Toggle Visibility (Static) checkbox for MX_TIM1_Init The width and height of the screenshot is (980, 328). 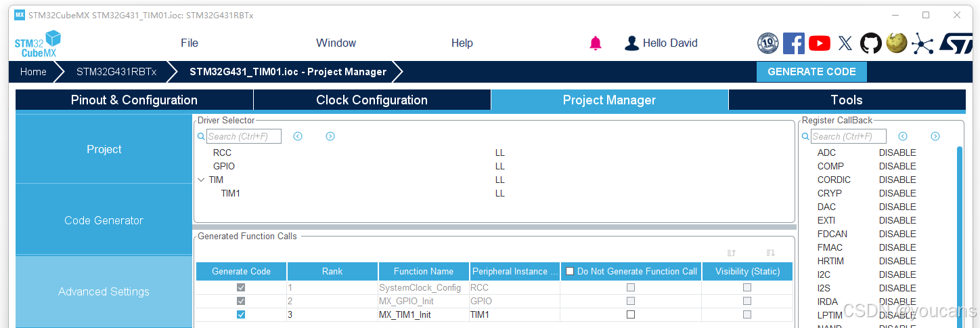coord(747,314)
